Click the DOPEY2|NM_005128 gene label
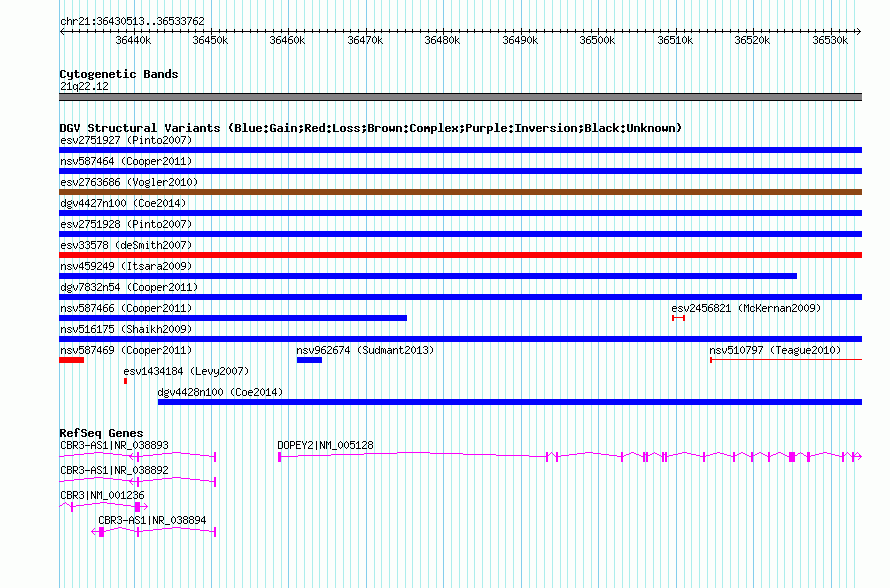890x588 pixels. (x=325, y=446)
